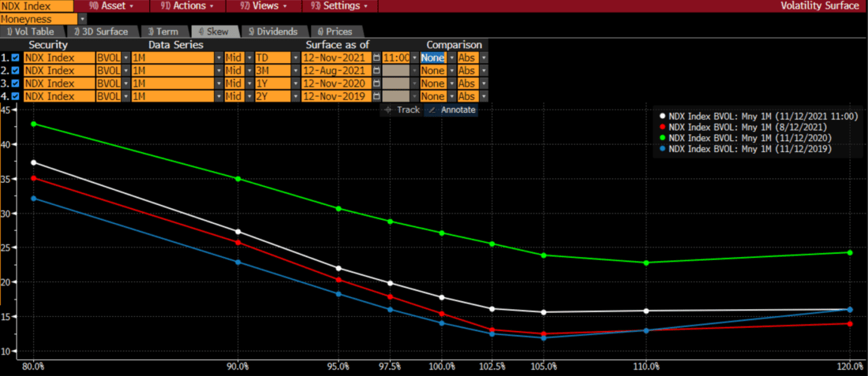Open the 2Y period dropdown in row 4

[296, 97]
